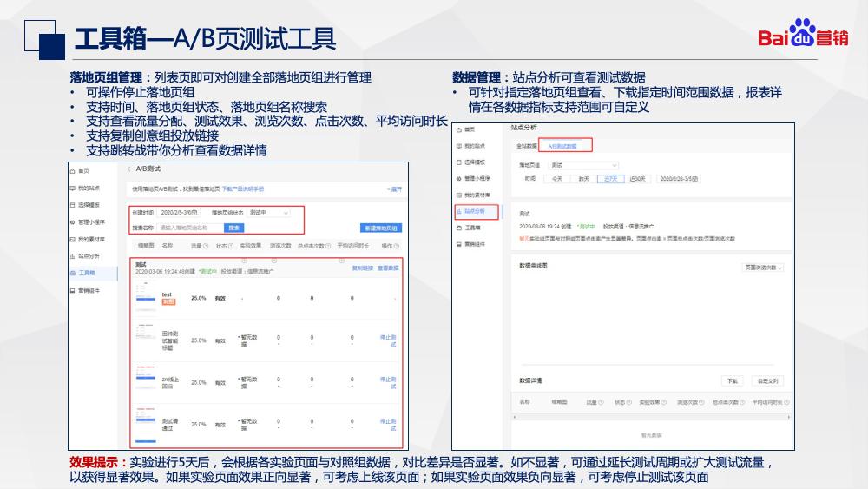
Task: Select the 今天 time range option
Action: click(557, 178)
